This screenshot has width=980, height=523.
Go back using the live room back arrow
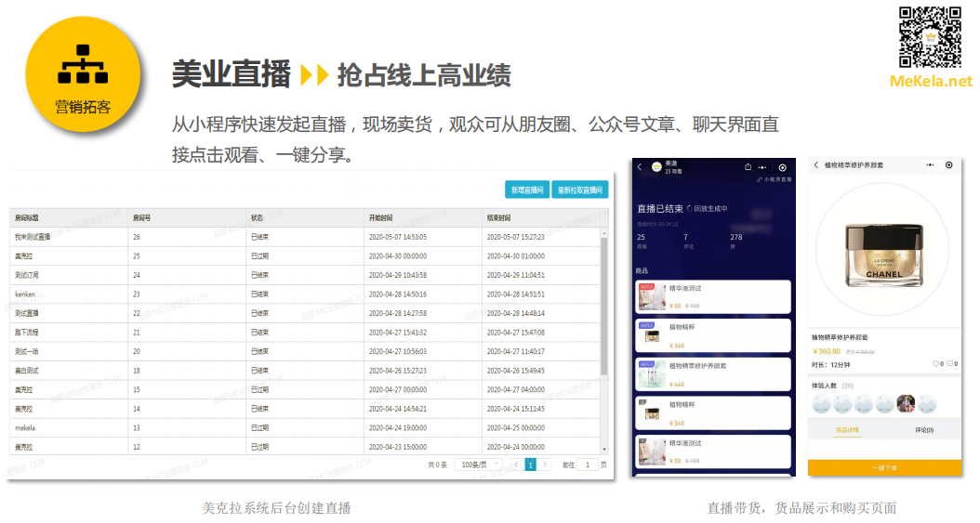[640, 167]
